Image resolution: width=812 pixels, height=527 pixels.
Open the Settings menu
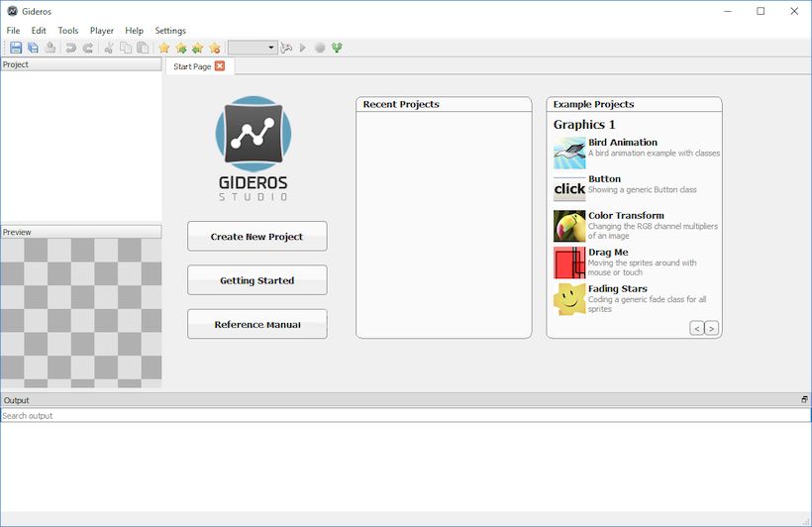(x=170, y=31)
